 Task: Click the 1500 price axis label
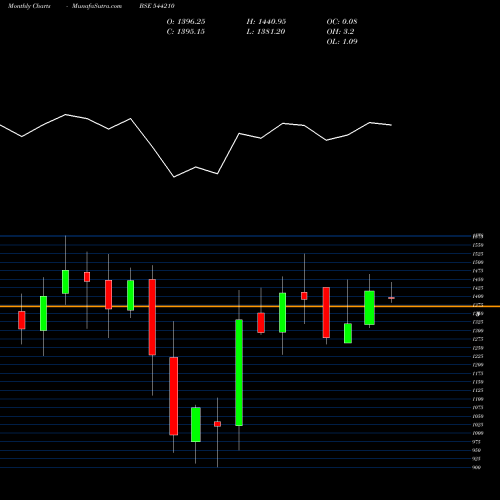point(478,262)
